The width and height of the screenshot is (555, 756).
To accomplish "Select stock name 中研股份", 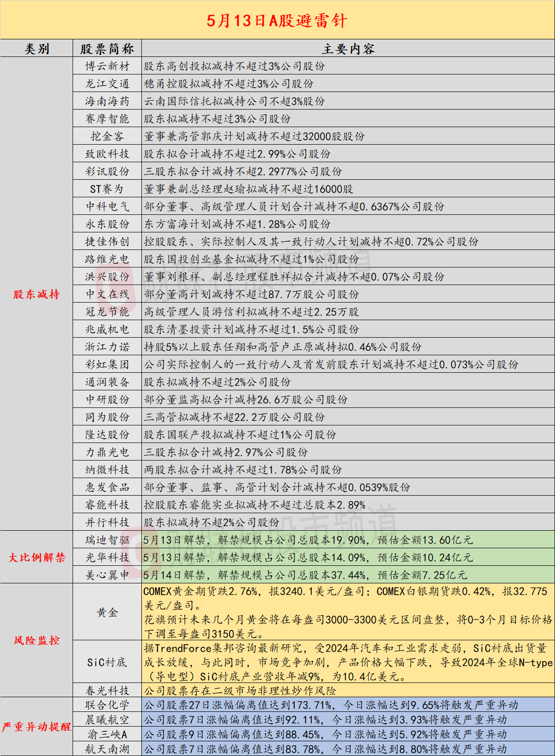I will (x=107, y=399).
